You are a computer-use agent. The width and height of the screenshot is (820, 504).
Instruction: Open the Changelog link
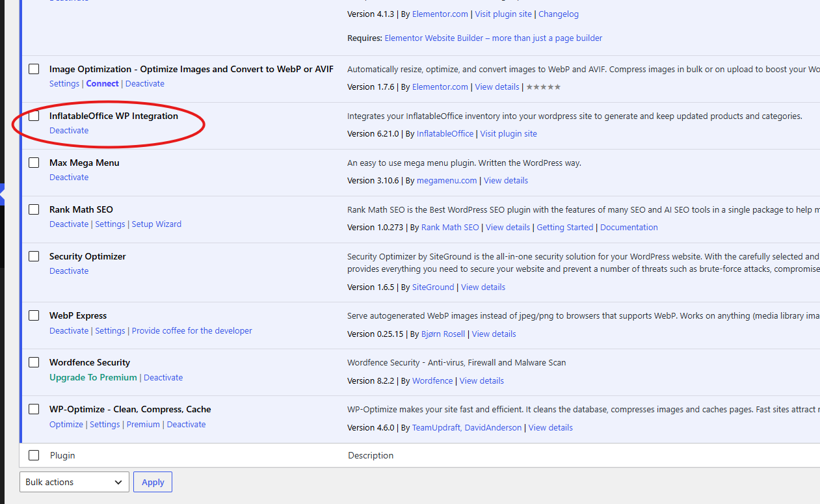559,14
